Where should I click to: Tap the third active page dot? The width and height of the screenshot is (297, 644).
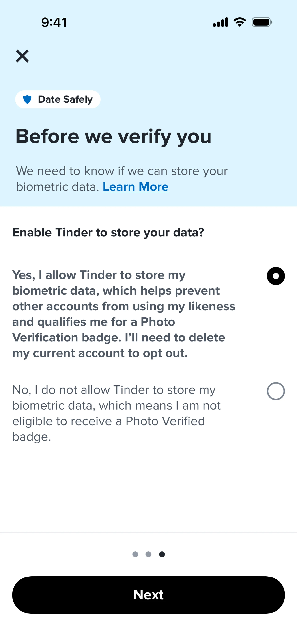(162, 554)
